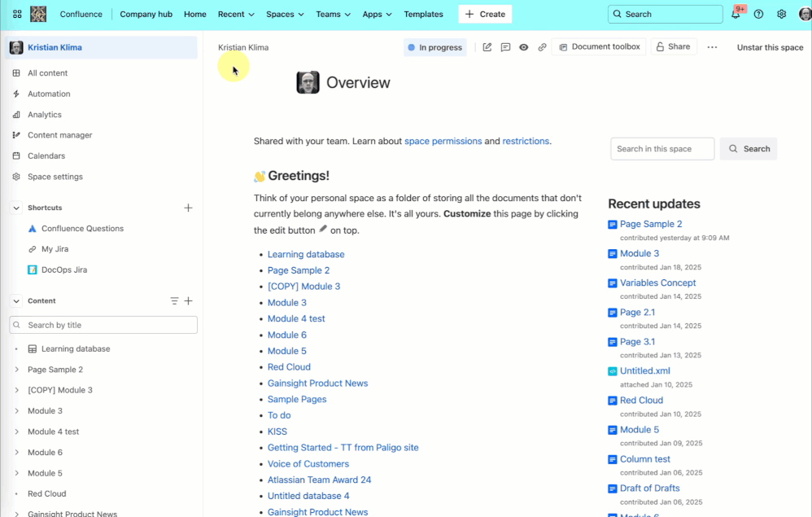This screenshot has height=517, width=812.
Task: Collapse the Content section
Action: [16, 301]
